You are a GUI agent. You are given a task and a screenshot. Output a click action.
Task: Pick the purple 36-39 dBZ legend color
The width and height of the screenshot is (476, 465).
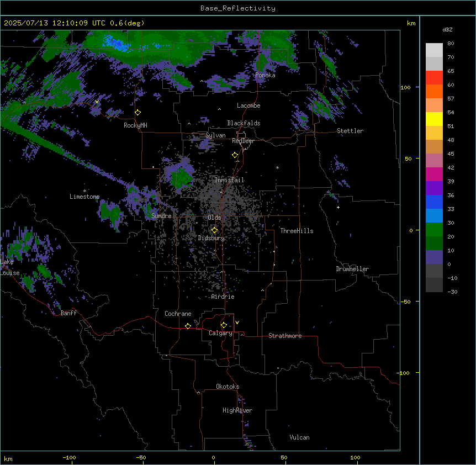pos(434,188)
